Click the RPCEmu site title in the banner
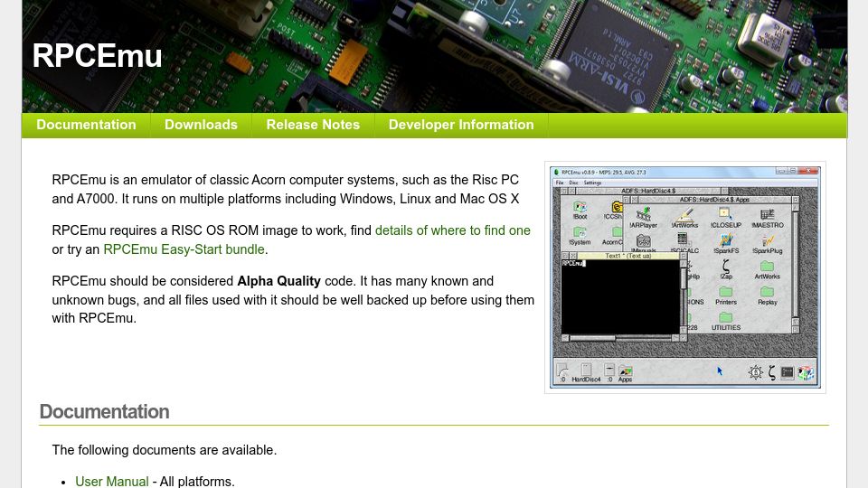This screenshot has height=488, width=868. tap(97, 56)
